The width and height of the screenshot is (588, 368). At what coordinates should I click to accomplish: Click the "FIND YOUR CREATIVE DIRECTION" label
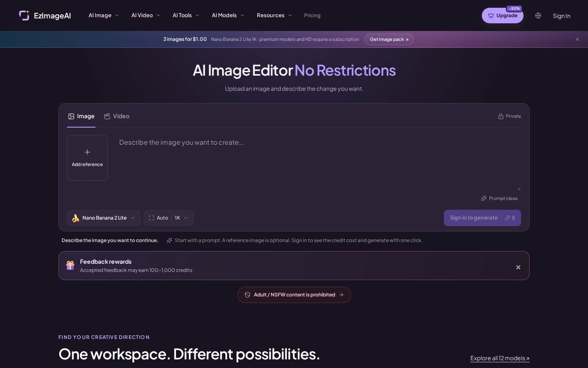click(104, 337)
